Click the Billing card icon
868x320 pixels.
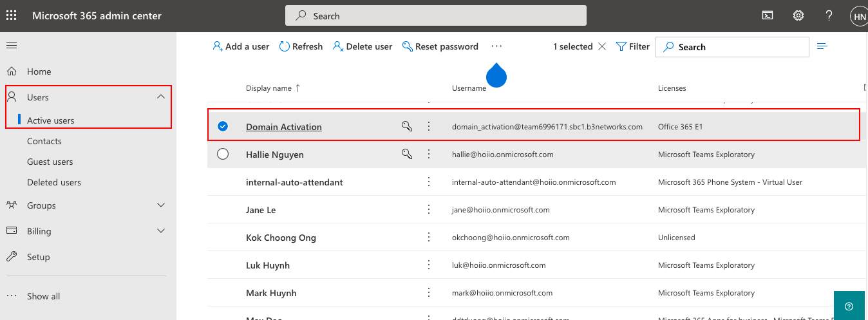(12, 231)
